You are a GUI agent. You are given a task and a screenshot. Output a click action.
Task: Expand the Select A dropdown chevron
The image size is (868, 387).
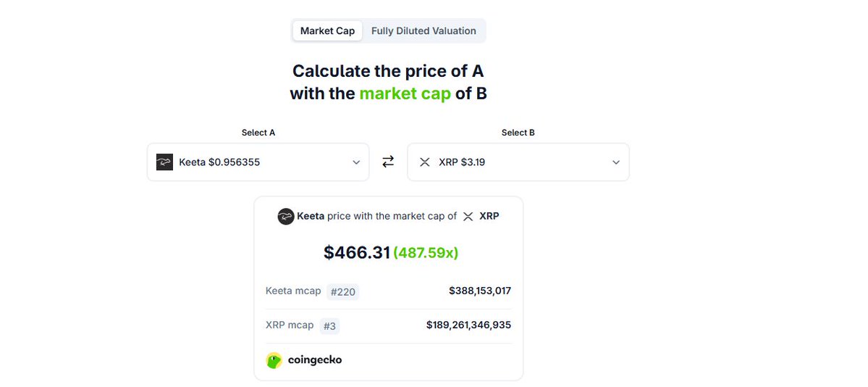coord(356,162)
